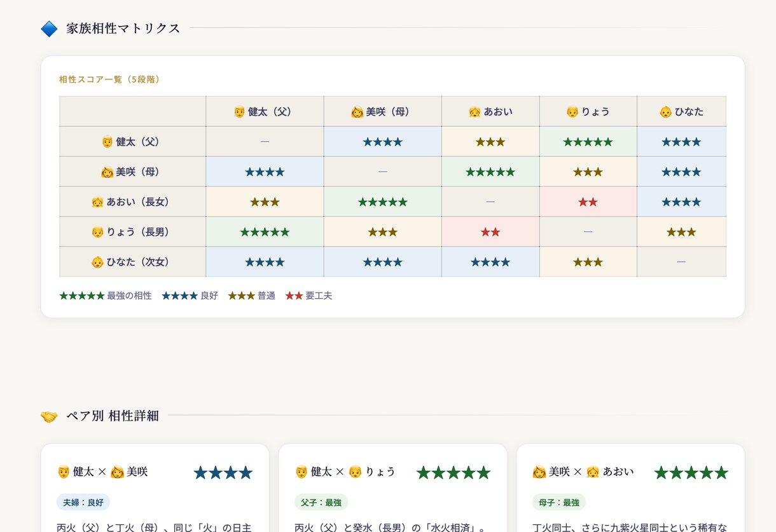Viewport: 776px width, 532px height.
Task: Click the dash cell in ひなた row, ひなた column
Action: click(x=681, y=262)
